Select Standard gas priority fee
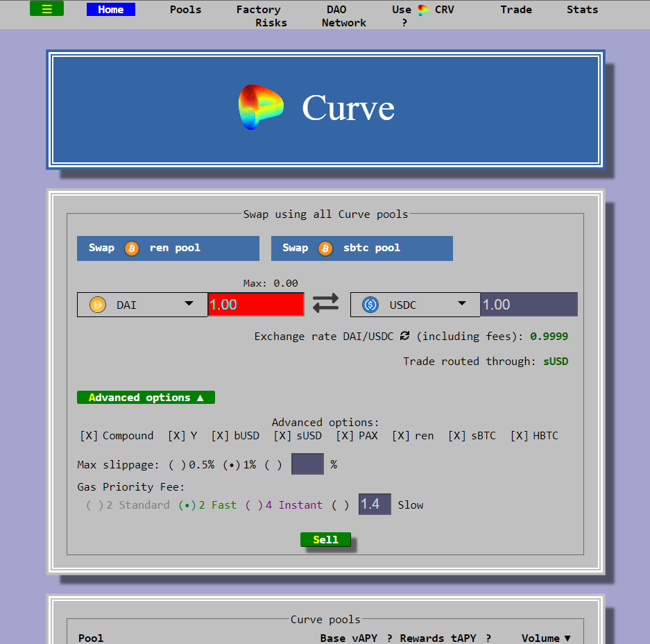The width and height of the screenshot is (650, 644). pos(94,505)
